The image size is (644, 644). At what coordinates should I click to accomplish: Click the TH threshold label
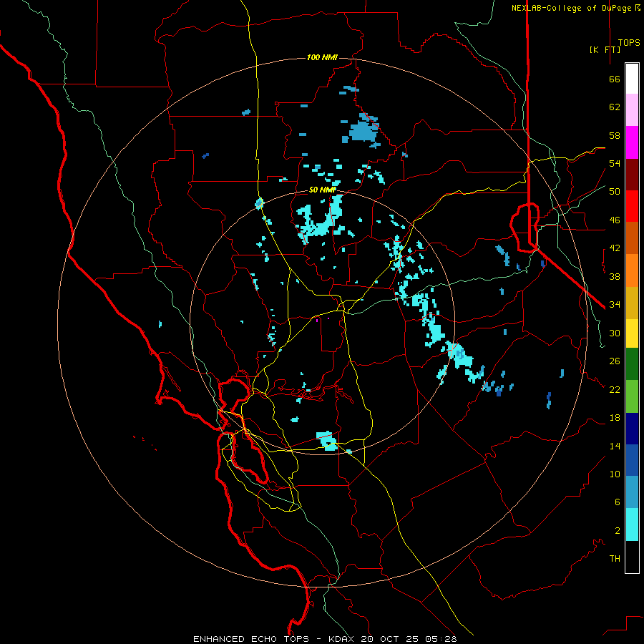(615, 559)
